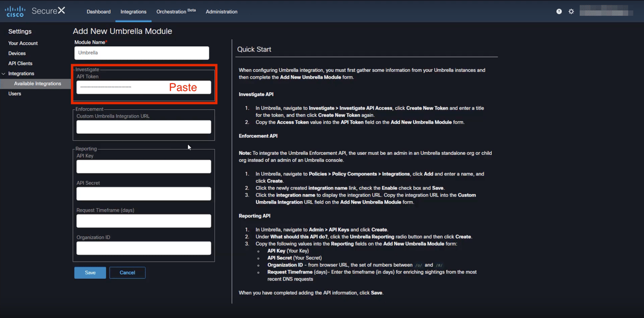Click the Add New Umbrella Module title
Screen dimensions: 644x318
point(122,31)
